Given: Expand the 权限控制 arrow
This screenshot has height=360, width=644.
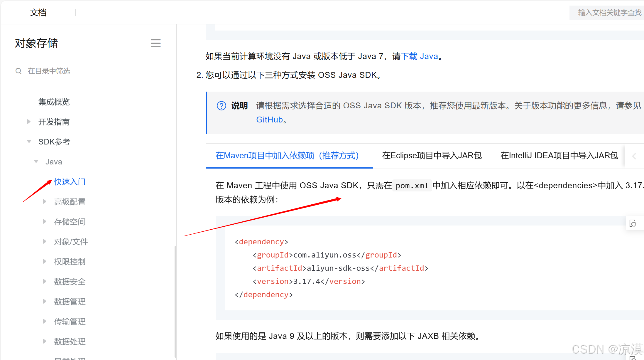Looking at the screenshot, I should click(x=45, y=261).
